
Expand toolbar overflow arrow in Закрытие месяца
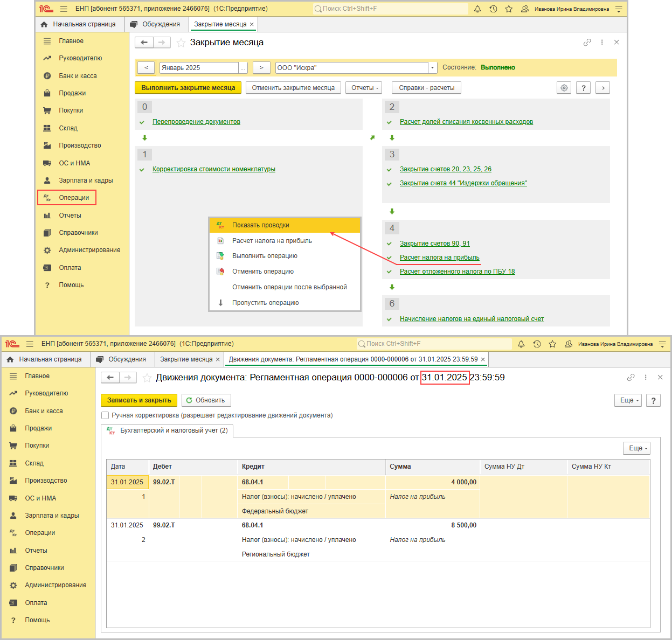[603, 88]
